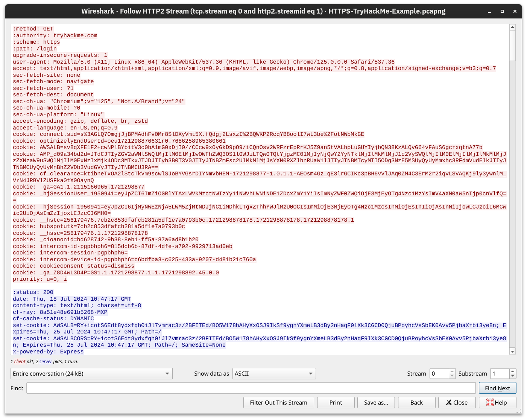Click inside the Find text field
The image size is (527, 420).
(250, 388)
